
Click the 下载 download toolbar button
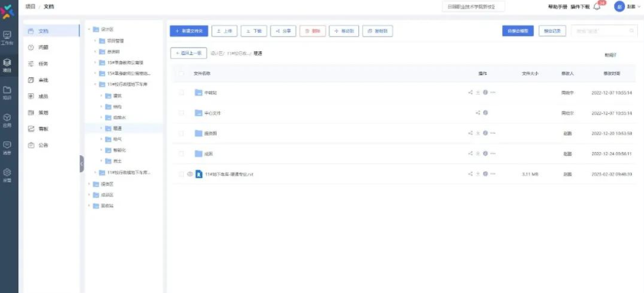click(253, 31)
